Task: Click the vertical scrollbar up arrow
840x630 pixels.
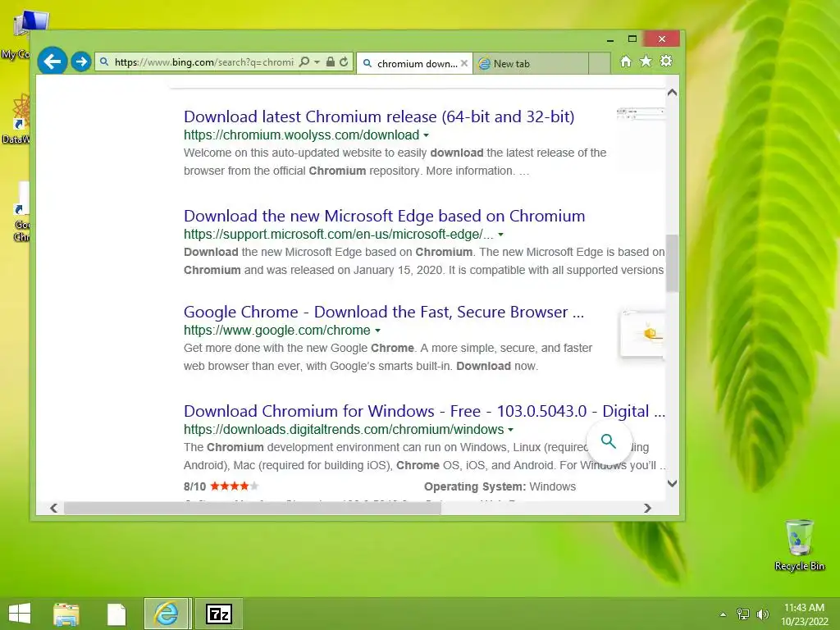Action: 673,92
